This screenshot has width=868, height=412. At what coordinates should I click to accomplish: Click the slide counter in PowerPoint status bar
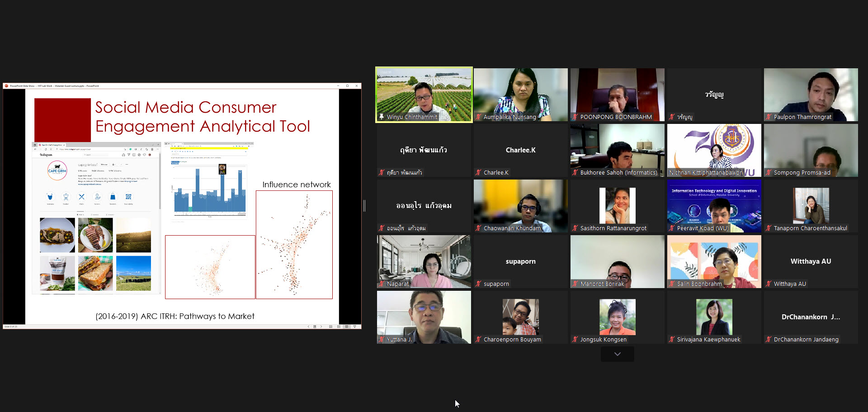[x=11, y=327]
